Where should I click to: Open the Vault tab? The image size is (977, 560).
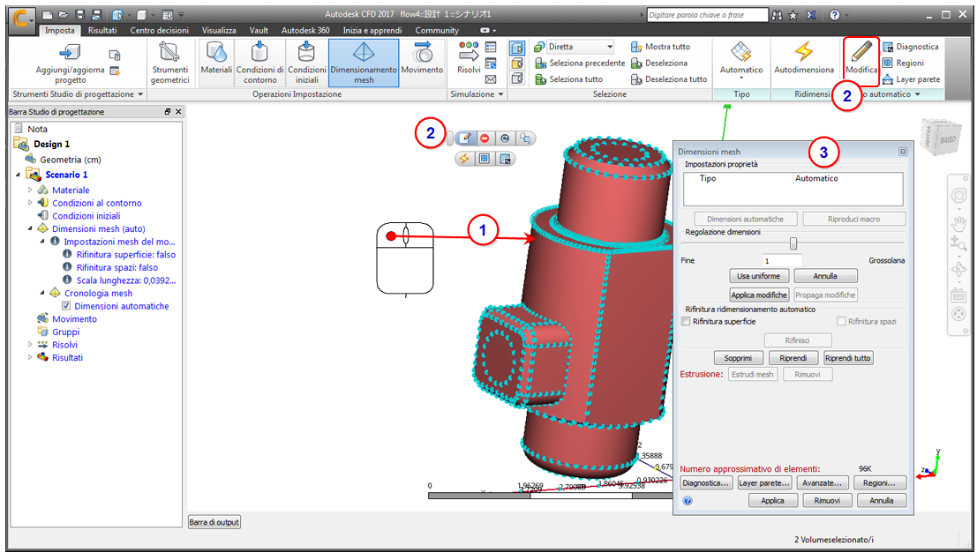[x=259, y=31]
